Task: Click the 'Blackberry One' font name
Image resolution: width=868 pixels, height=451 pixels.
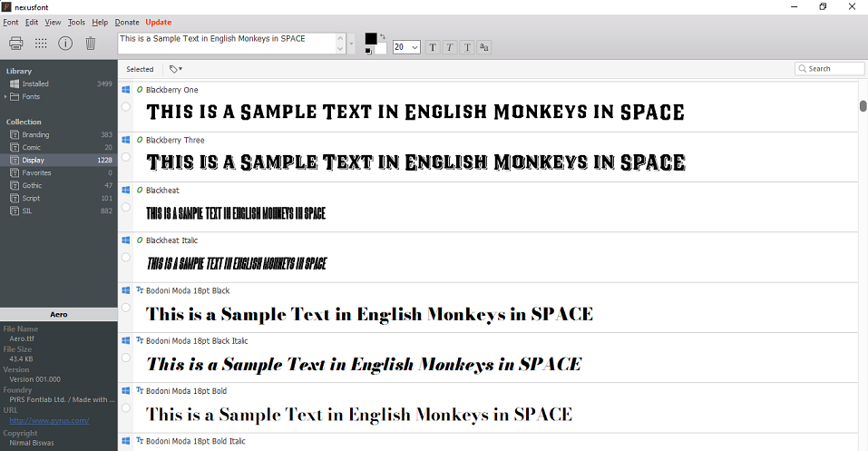Action: coord(172,90)
